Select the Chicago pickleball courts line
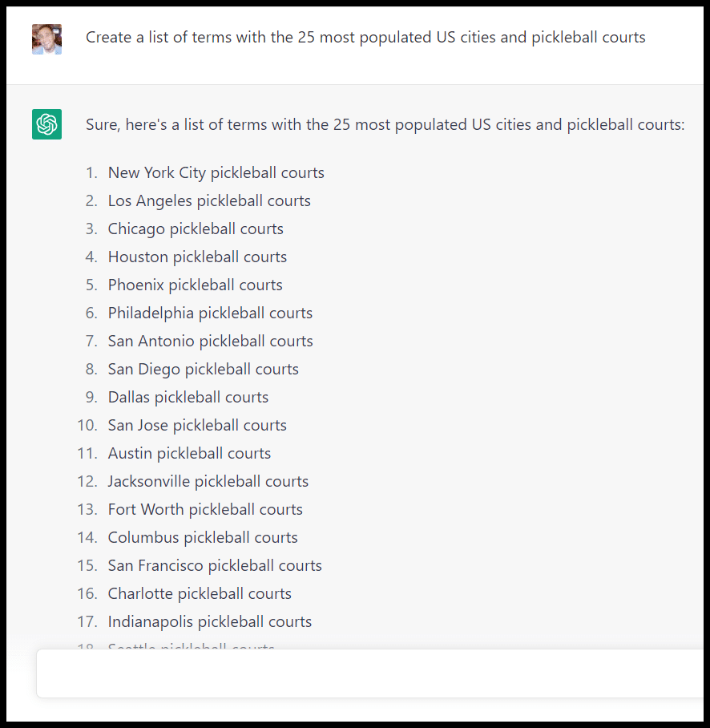Image resolution: width=710 pixels, height=728 pixels. [196, 229]
